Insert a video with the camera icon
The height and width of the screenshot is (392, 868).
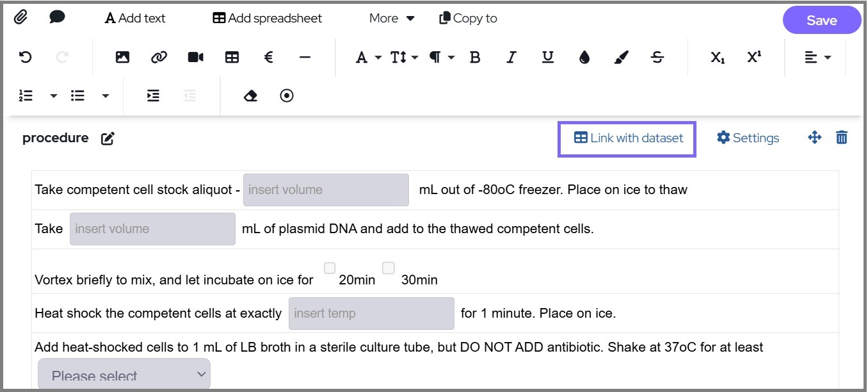point(195,58)
